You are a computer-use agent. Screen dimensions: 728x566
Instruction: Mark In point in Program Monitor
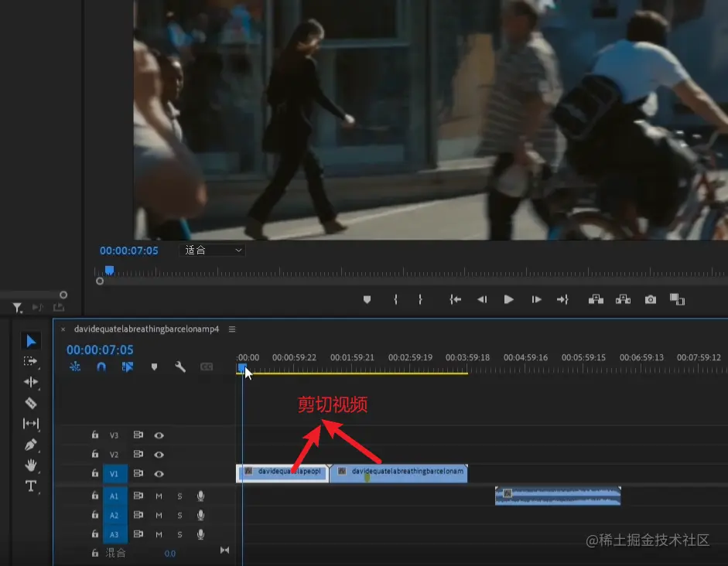(x=395, y=300)
